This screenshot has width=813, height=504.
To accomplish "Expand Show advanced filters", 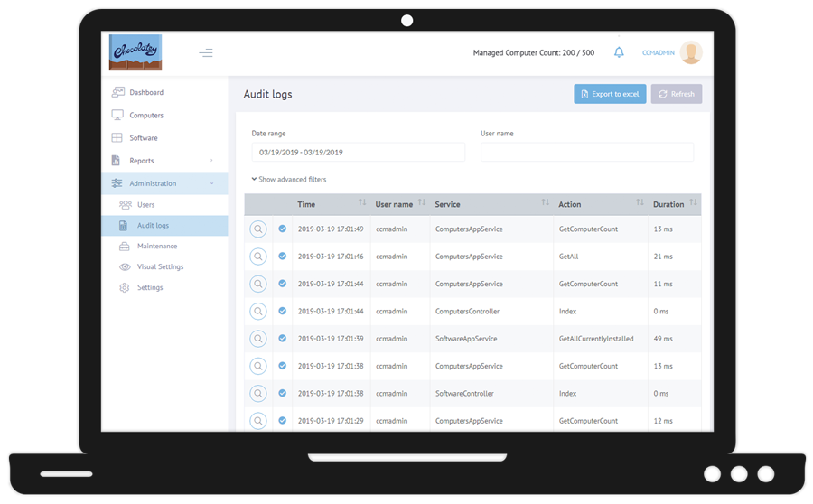I will 289,180.
